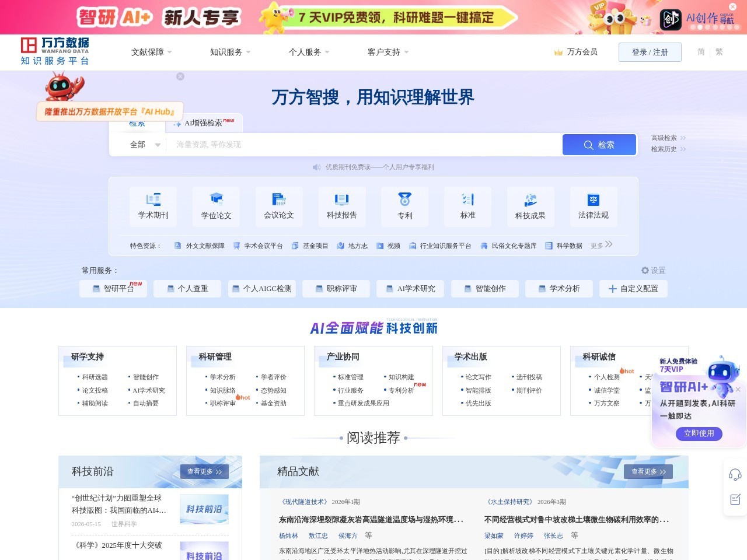Open 《水土保持研究》 journal link
The width and height of the screenshot is (747, 560).
pyautogui.click(x=509, y=502)
